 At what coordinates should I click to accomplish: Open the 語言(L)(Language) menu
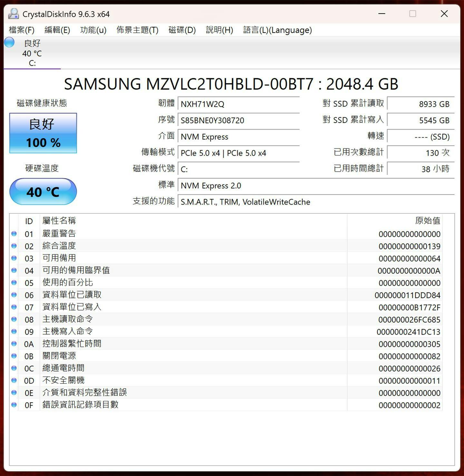(x=277, y=30)
